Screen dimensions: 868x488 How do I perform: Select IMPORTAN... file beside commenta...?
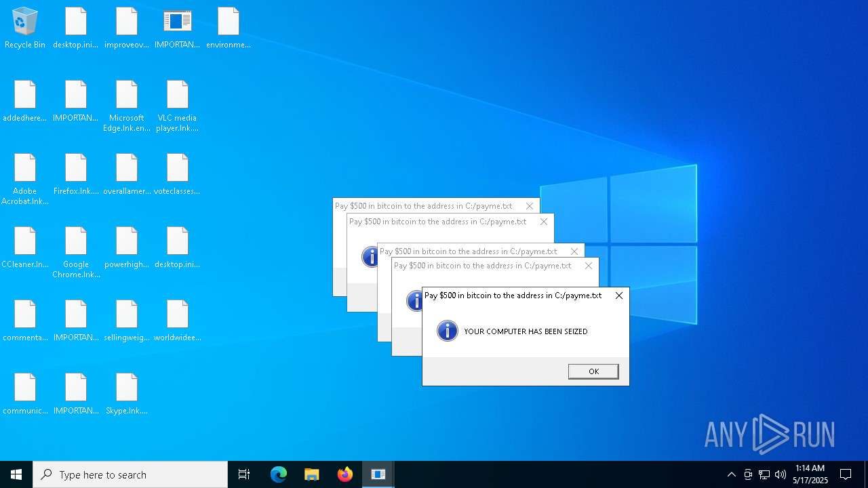coord(76,321)
